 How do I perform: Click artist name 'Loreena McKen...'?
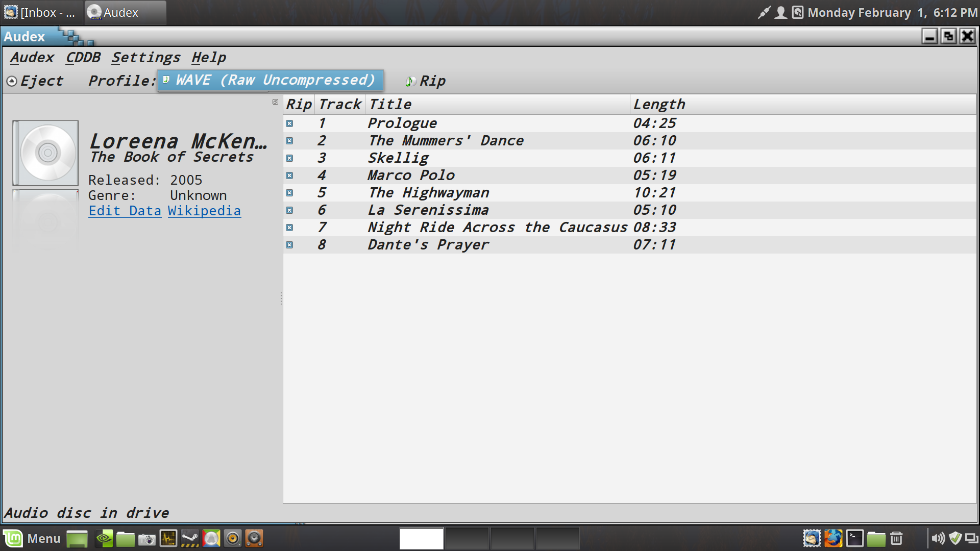pos(178,141)
